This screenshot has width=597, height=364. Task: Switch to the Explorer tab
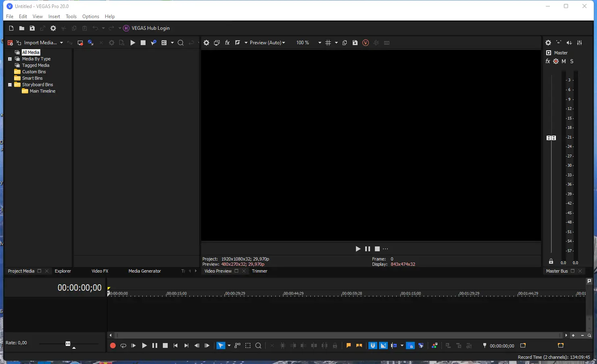[62, 271]
